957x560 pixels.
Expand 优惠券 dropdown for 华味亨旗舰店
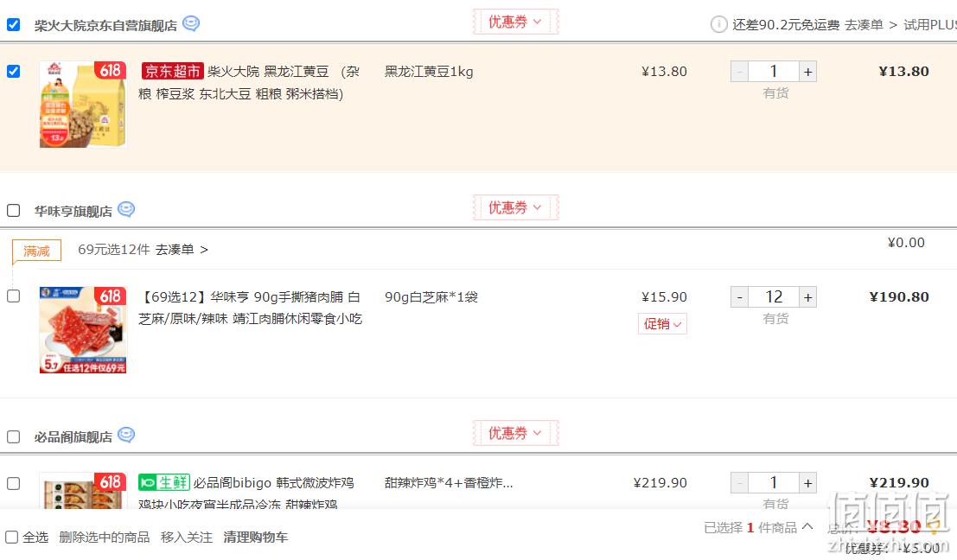pos(515,207)
